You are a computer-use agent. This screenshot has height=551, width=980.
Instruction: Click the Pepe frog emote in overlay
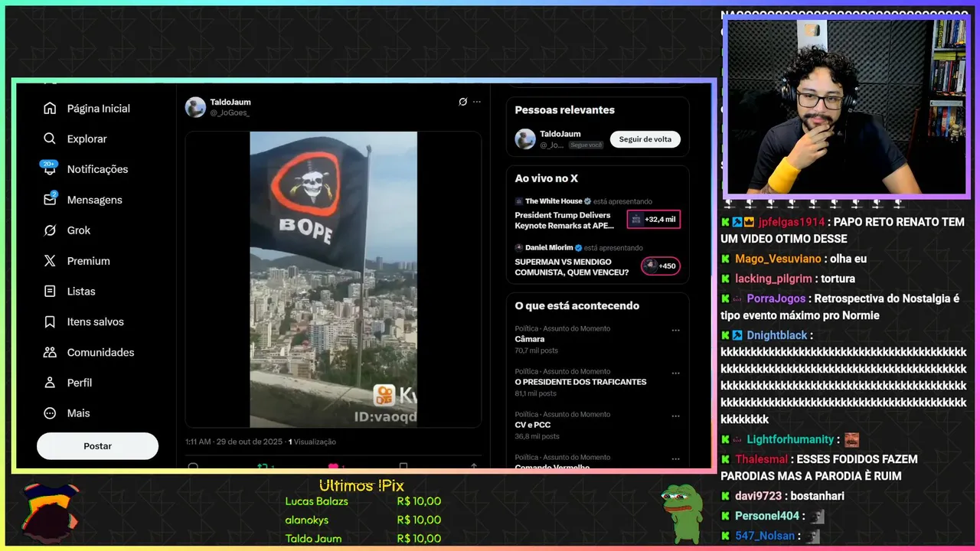pos(681,514)
